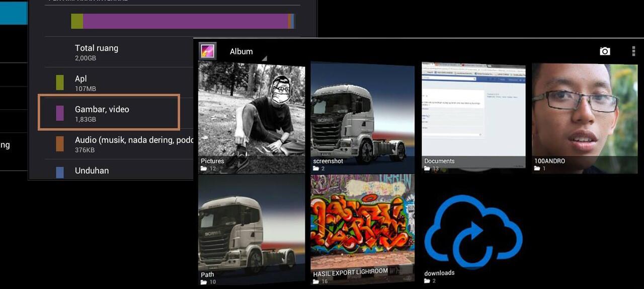
Task: Tap the folder icon under HASIL EXPORT LIGHtROOM
Action: click(x=316, y=281)
